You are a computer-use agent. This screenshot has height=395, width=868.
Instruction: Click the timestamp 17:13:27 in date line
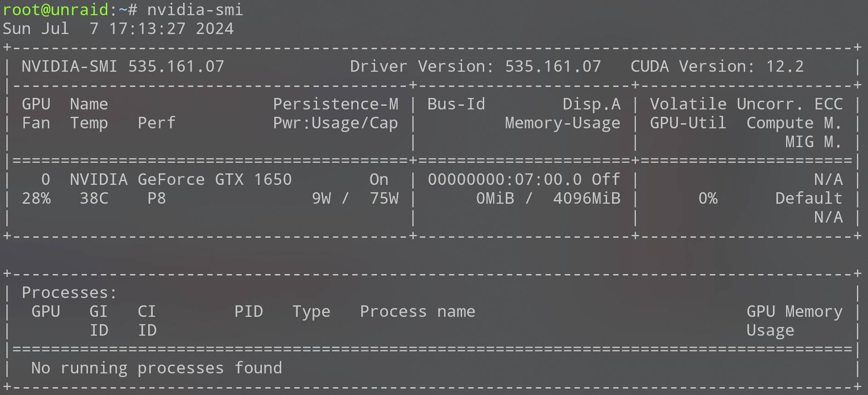click(147, 29)
